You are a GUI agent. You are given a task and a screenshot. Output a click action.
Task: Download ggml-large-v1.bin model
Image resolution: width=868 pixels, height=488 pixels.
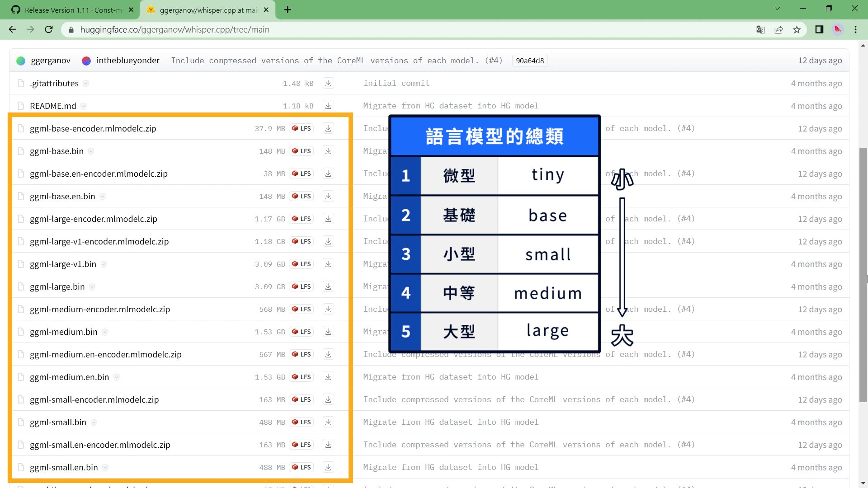pyautogui.click(x=328, y=264)
